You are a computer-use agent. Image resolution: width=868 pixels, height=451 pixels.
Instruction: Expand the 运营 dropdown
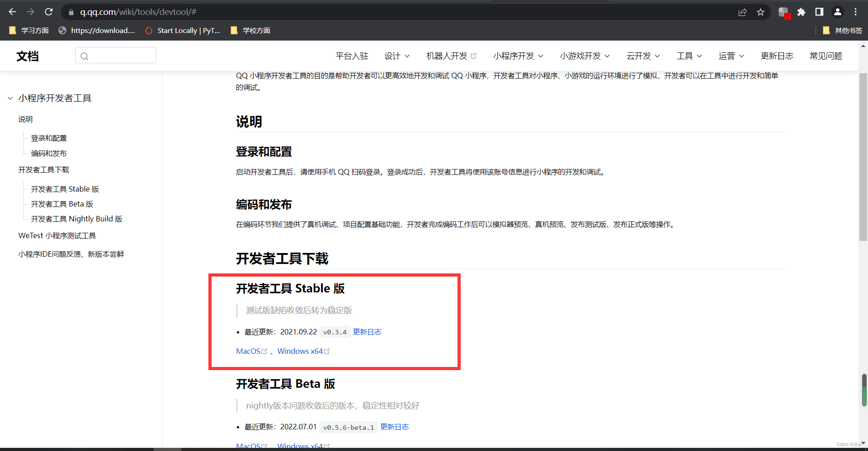(731, 56)
